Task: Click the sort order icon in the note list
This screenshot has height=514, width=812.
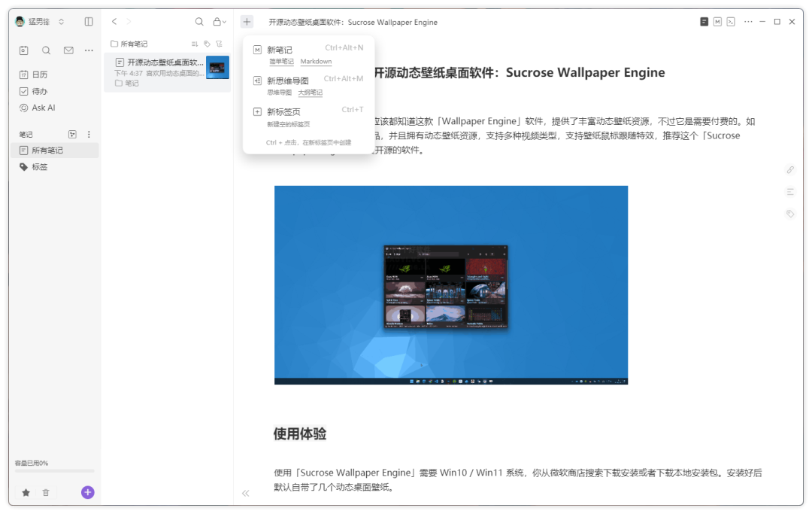Action: pos(195,44)
